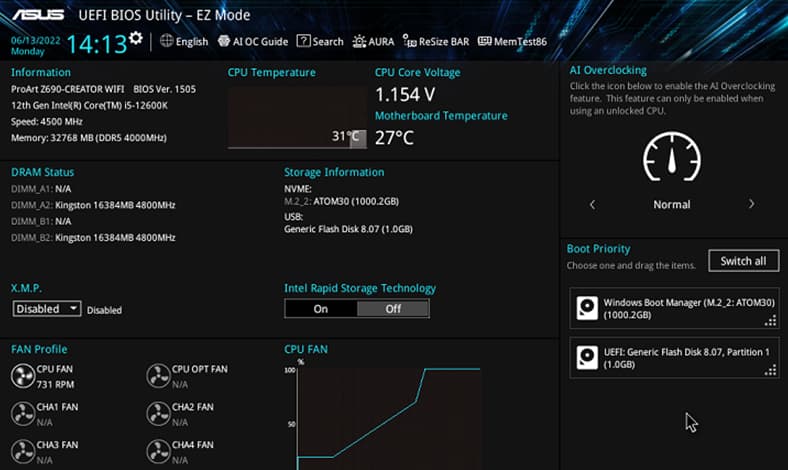Select Windows Boot Manager boot entry
The width and height of the screenshot is (788, 470).
pyautogui.click(x=674, y=309)
